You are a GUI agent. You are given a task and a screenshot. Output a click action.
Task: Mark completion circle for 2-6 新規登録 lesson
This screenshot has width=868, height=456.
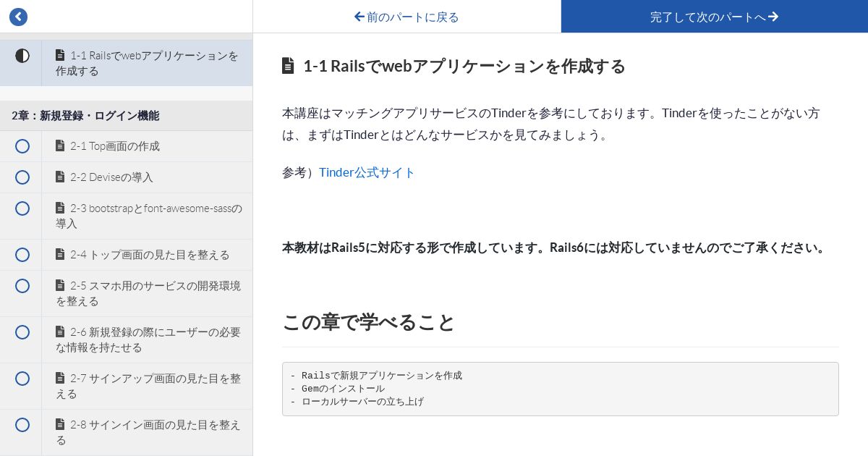22,332
